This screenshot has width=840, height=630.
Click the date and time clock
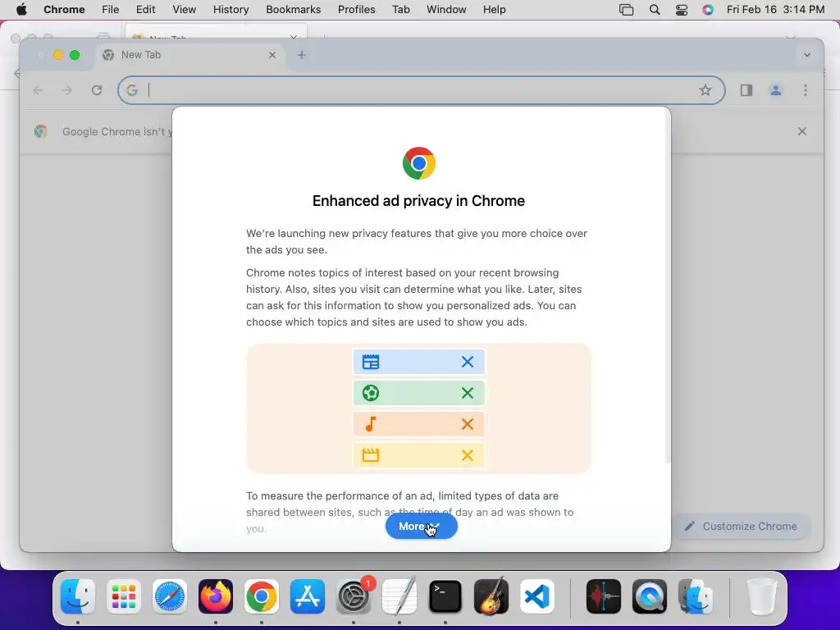pos(775,10)
